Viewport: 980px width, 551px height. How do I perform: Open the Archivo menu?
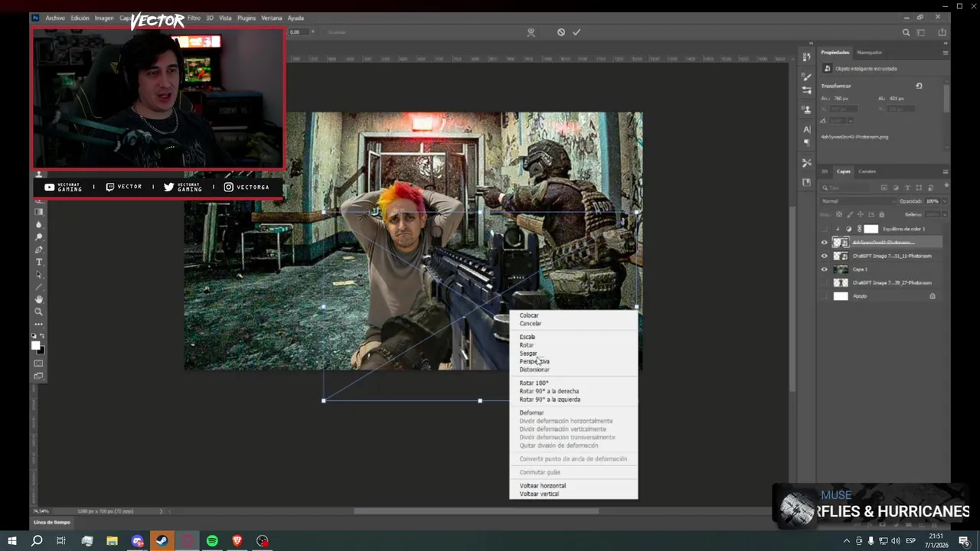(55, 18)
